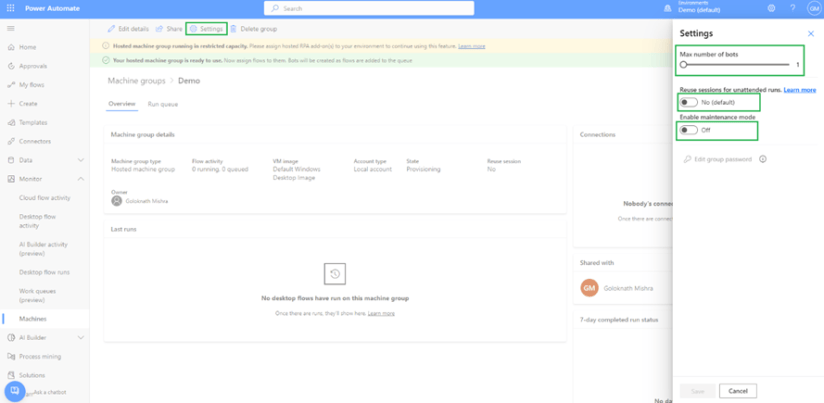Switch to the Overview tab
Viewport: 824px width, 403px height.
[122, 104]
